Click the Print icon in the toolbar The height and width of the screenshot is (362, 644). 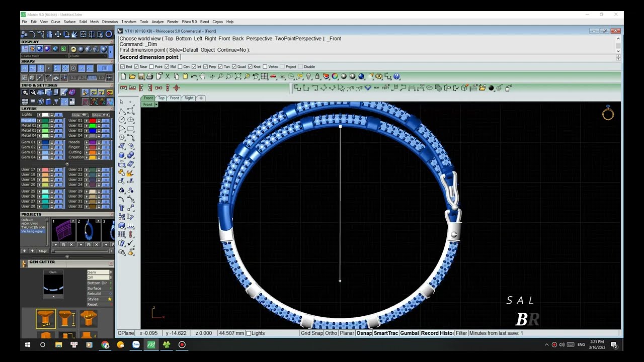(150, 76)
